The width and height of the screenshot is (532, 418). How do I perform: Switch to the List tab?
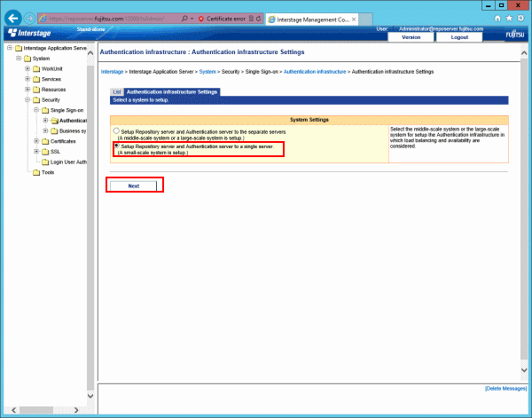117,92
